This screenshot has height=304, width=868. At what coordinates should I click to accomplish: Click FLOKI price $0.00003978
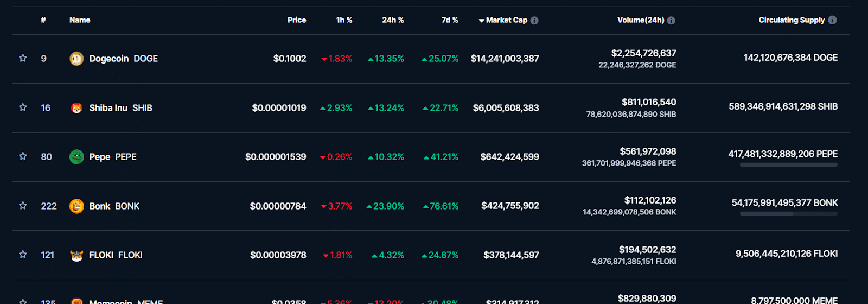click(x=278, y=255)
